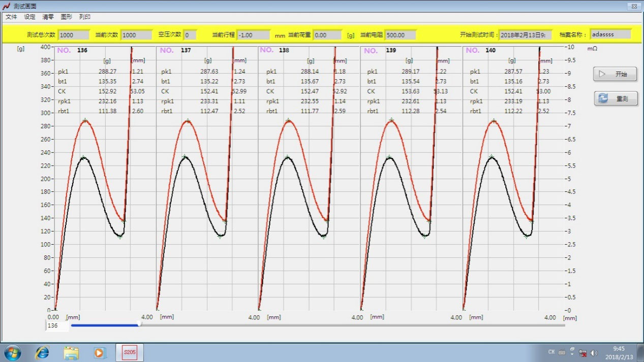Click the app icon in title bar
The width and height of the screenshot is (644, 362).
click(6, 6)
